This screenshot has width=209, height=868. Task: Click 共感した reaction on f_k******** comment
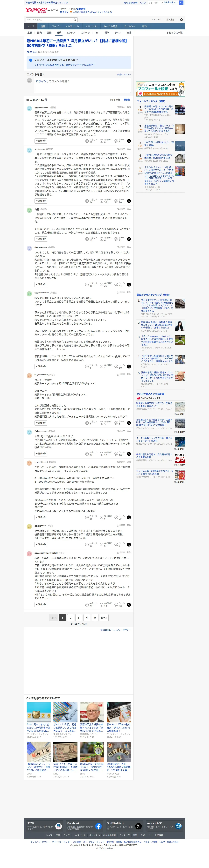(91, 423)
